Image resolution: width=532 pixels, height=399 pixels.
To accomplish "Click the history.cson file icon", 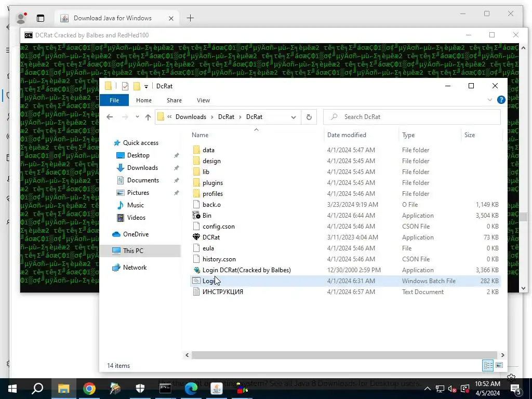I will [x=196, y=259].
